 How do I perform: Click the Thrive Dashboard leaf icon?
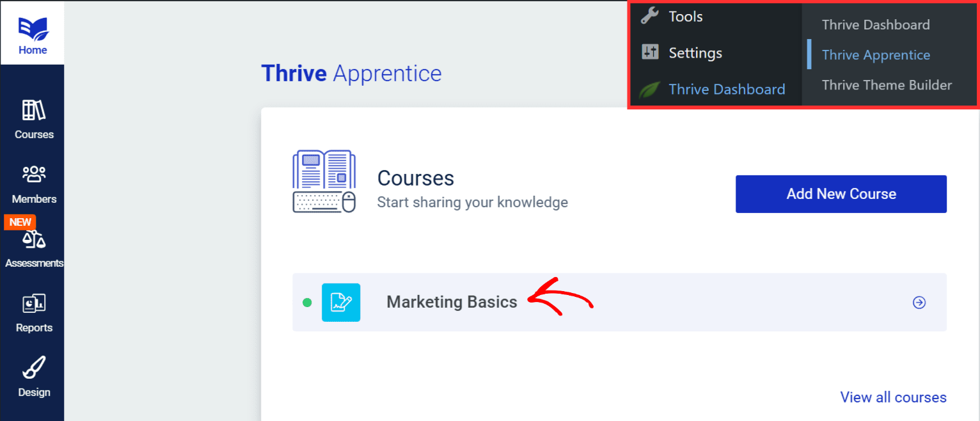650,90
